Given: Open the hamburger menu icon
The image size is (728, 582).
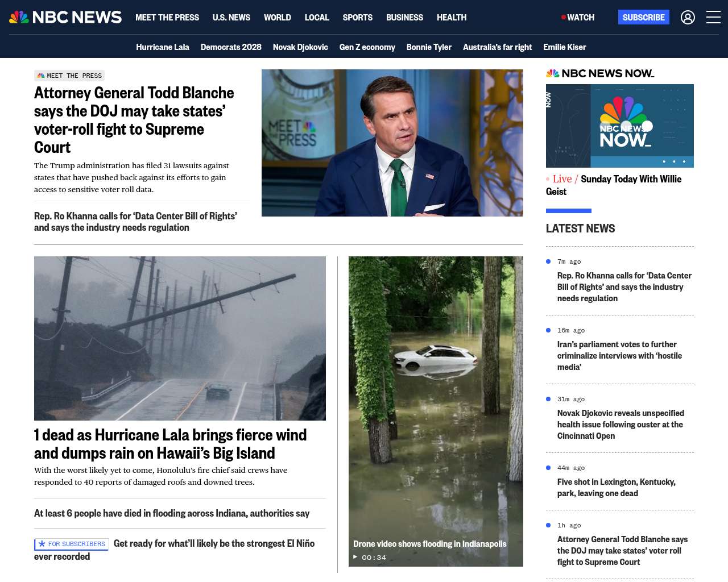Looking at the screenshot, I should pyautogui.click(x=713, y=17).
